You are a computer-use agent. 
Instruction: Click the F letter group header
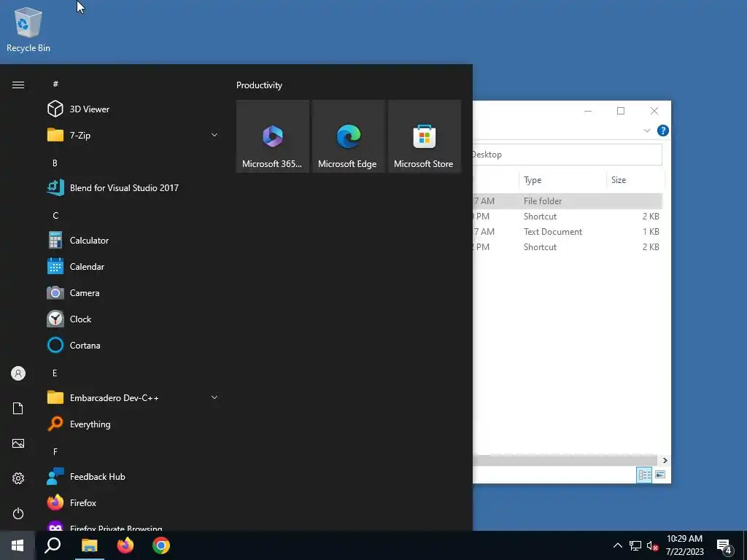click(55, 451)
